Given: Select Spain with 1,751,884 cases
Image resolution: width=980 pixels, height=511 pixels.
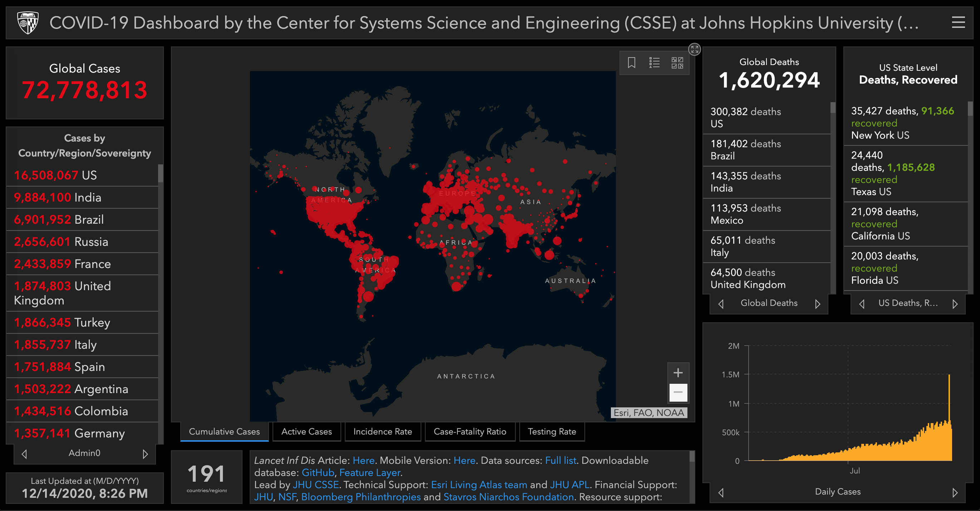Looking at the screenshot, I should (x=82, y=367).
